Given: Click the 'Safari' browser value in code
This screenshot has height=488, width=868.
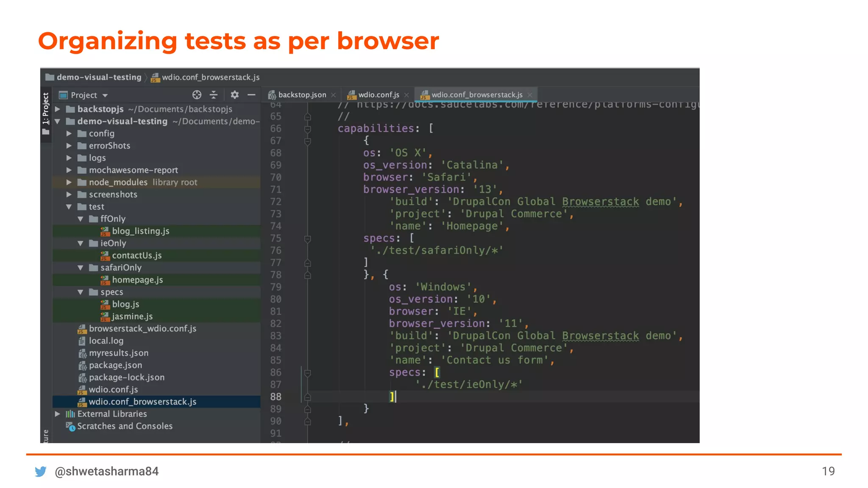Looking at the screenshot, I should pos(446,177).
